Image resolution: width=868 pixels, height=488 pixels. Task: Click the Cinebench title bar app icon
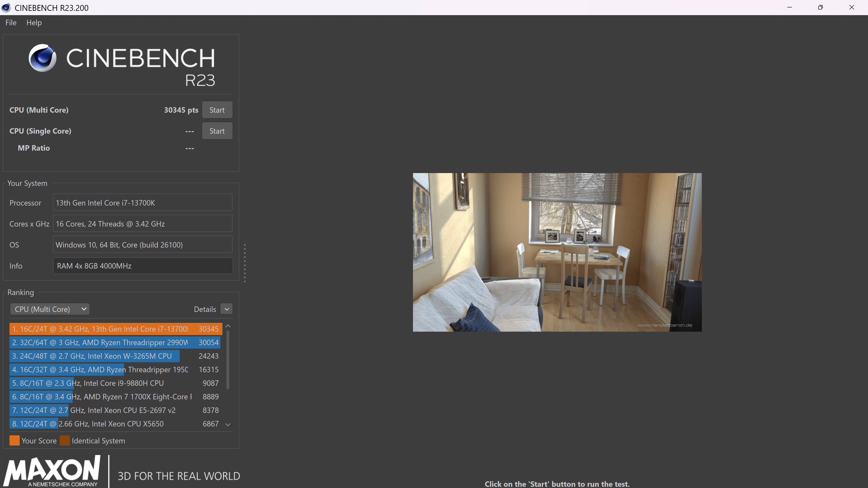[x=6, y=7]
